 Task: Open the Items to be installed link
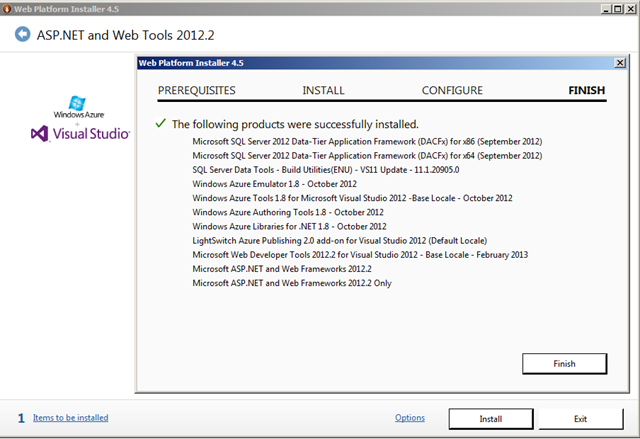(71, 418)
